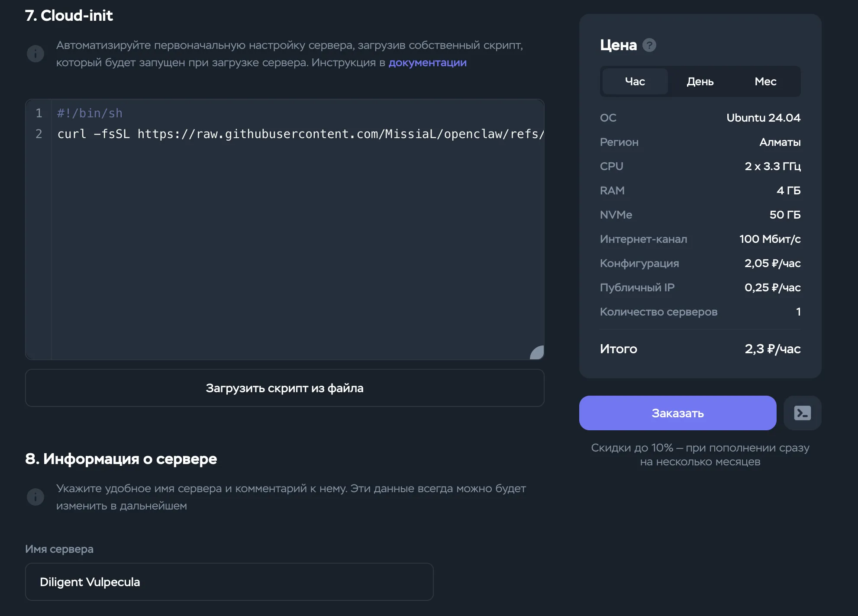The width and height of the screenshot is (858, 616).
Task: Click the Итого total price value
Action: click(x=772, y=349)
